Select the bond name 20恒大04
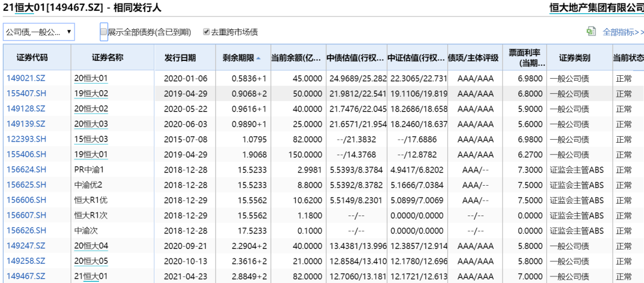The height and width of the screenshot is (283, 644). click(91, 246)
